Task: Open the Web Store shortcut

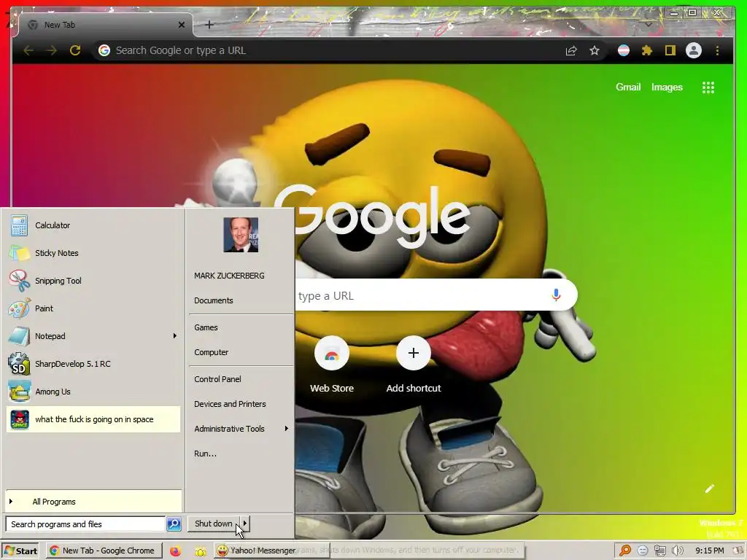Action: point(332,365)
